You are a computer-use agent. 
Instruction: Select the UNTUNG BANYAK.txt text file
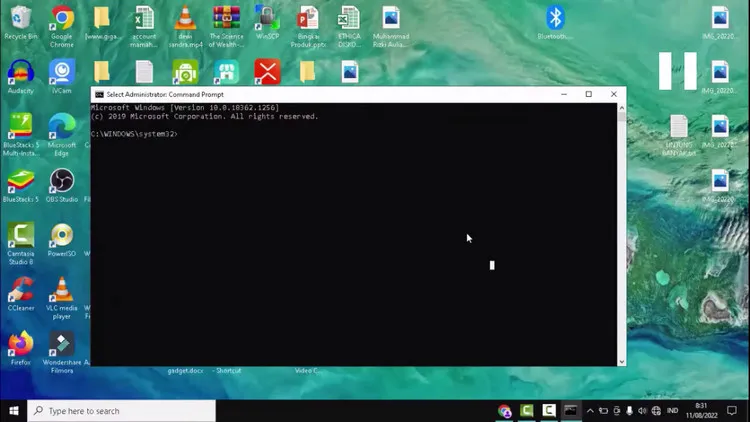click(x=679, y=135)
